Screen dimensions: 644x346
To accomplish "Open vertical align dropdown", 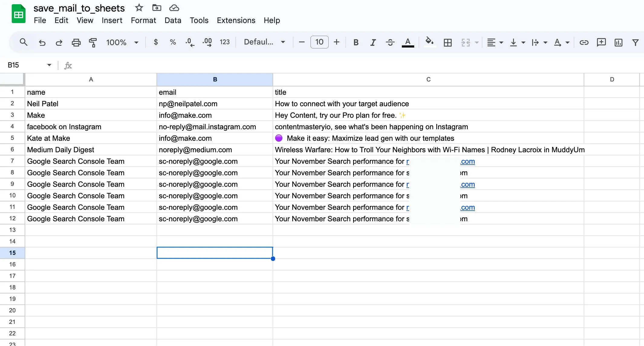I will click(x=517, y=42).
